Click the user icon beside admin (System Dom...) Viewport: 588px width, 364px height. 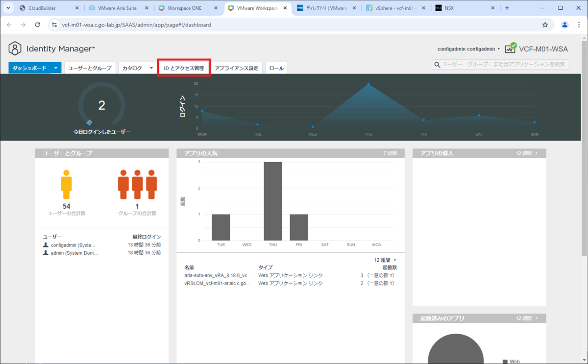46,253
